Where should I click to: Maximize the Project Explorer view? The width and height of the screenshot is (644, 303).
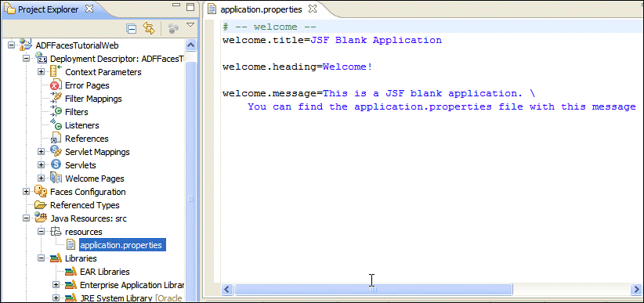(x=190, y=6)
